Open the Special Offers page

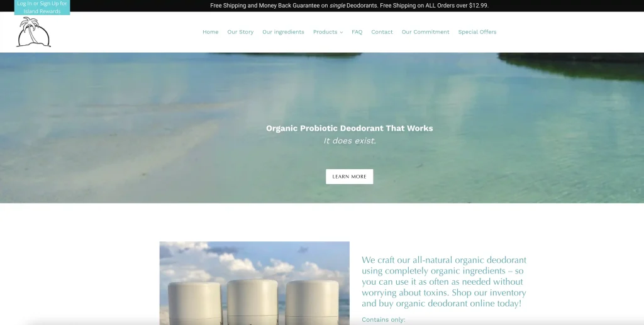(477, 32)
